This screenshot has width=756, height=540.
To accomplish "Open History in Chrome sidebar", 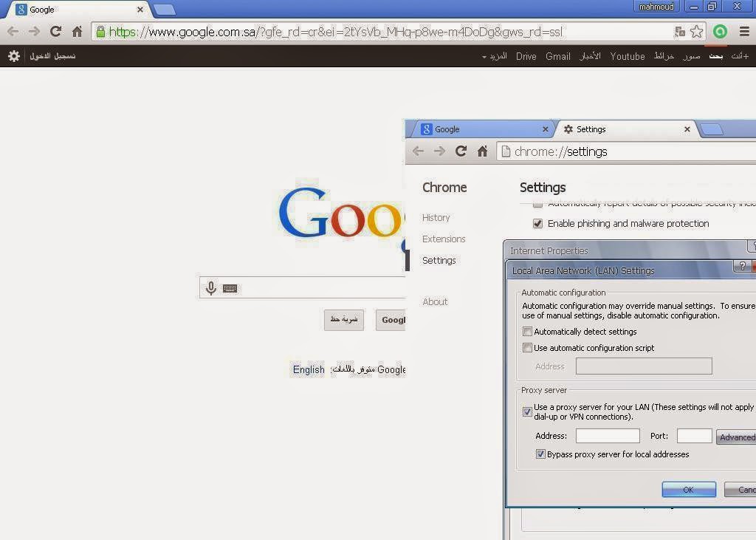I will [436, 218].
